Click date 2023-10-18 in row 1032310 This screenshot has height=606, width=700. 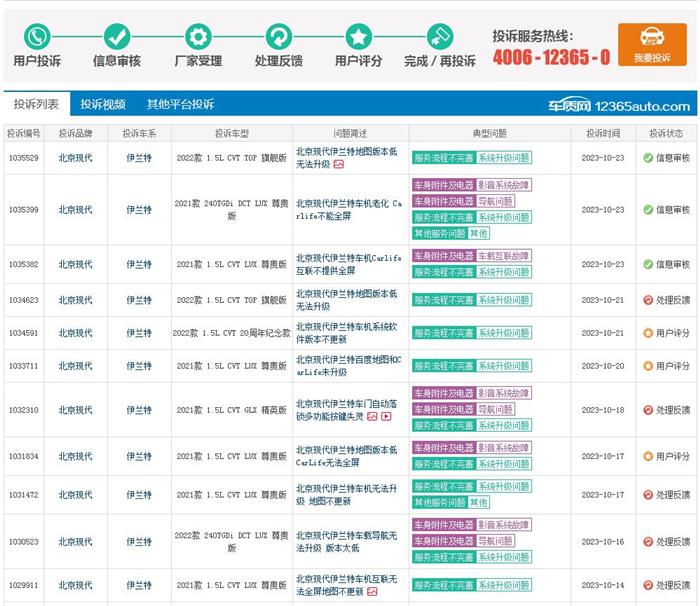coord(603,410)
